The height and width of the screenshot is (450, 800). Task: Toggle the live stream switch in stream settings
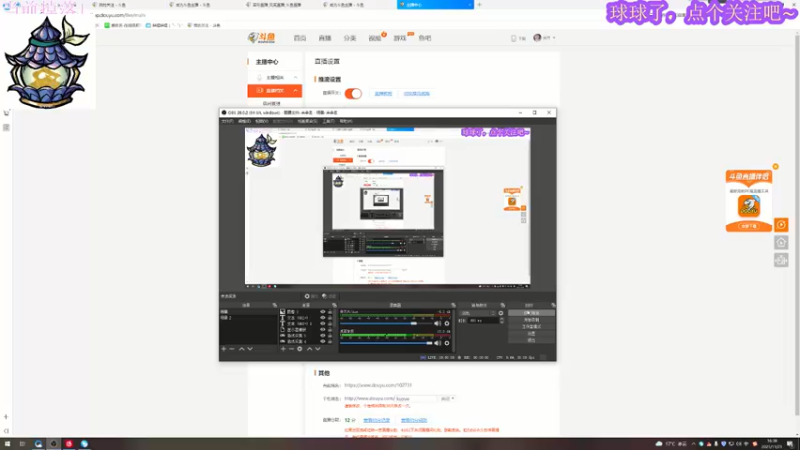353,93
